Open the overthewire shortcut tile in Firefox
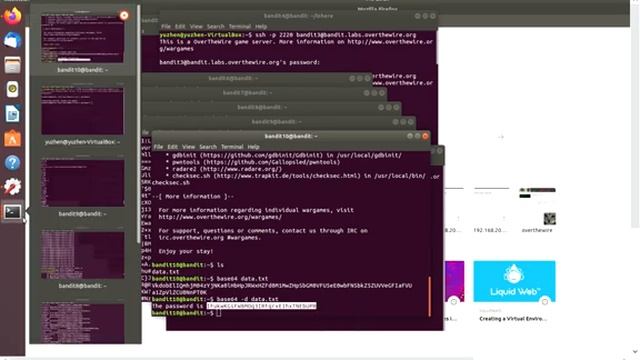 coord(537,210)
